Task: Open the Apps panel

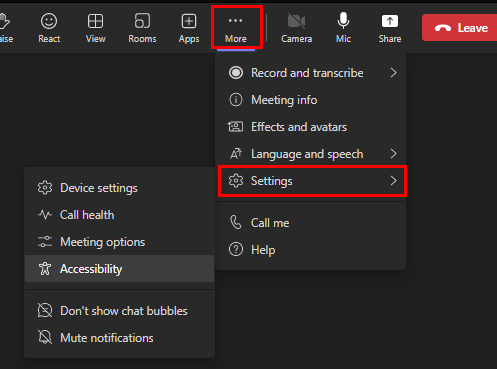Action: click(189, 28)
